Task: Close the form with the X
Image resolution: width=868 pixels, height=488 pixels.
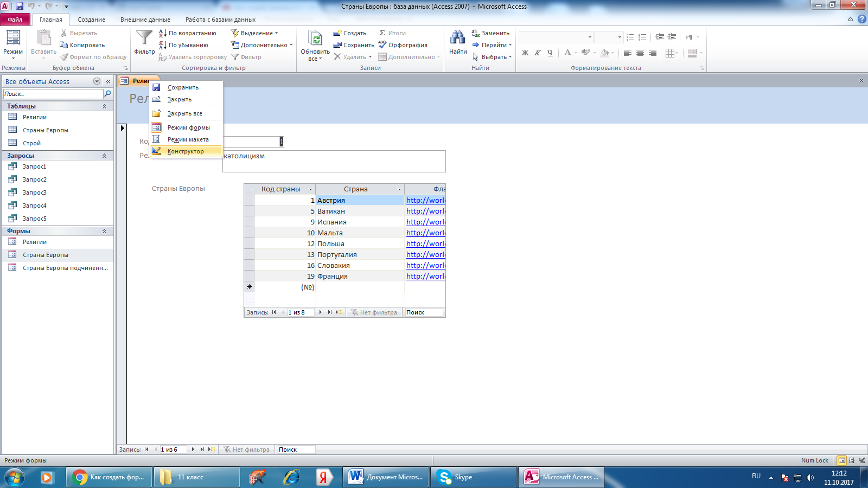Action: [861, 81]
